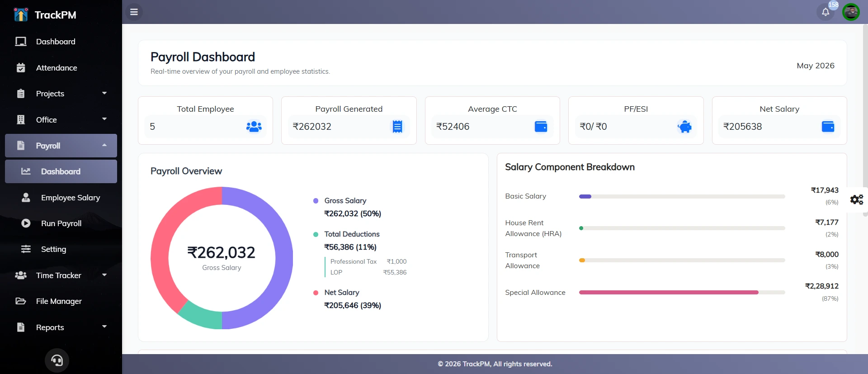Click the Total Employee count 5
Image resolution: width=868 pixels, height=374 pixels.
click(152, 127)
